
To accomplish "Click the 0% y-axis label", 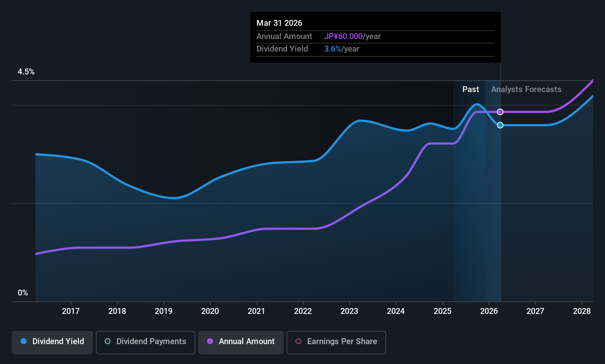I will 23,293.
